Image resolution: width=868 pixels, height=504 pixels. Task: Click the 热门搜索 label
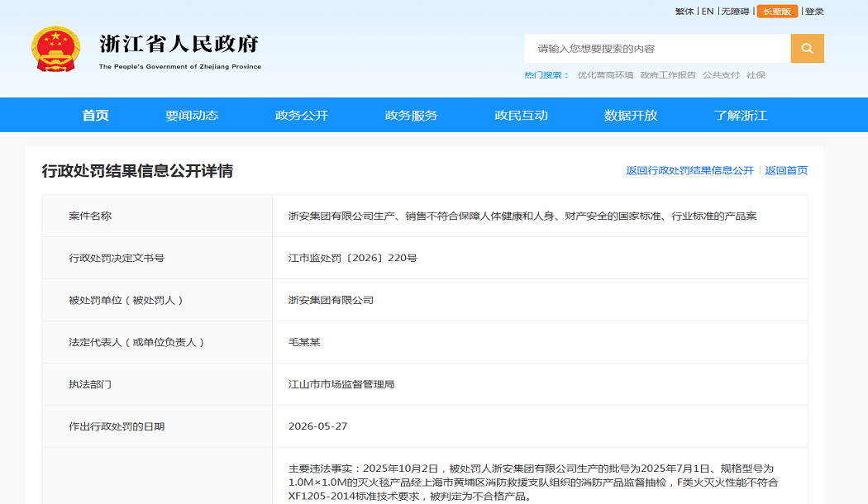[546, 74]
